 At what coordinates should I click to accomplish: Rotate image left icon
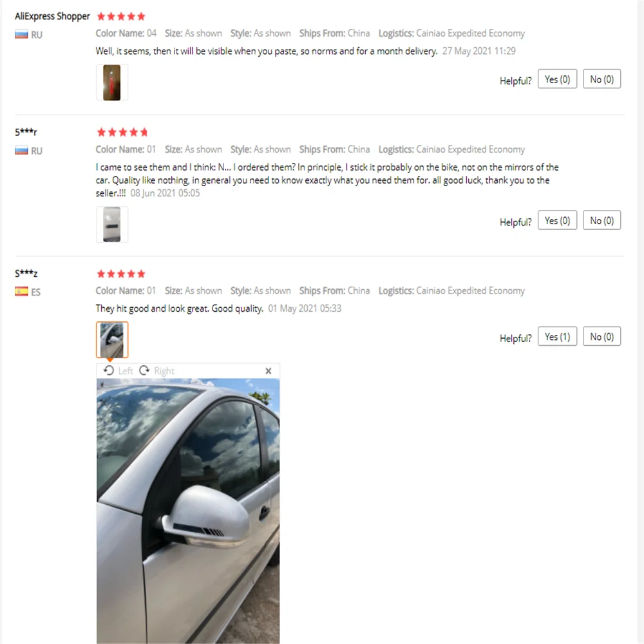(x=109, y=370)
